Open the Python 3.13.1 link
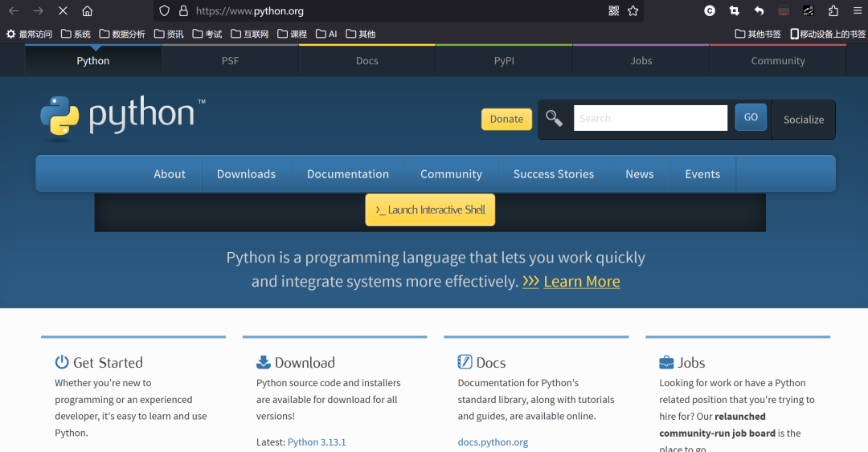Screen dimensions: 868x452 317,442
